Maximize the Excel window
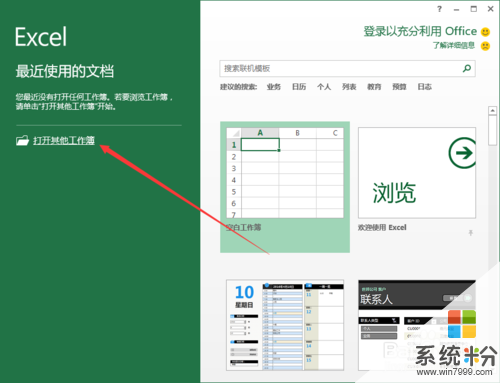 click(473, 9)
